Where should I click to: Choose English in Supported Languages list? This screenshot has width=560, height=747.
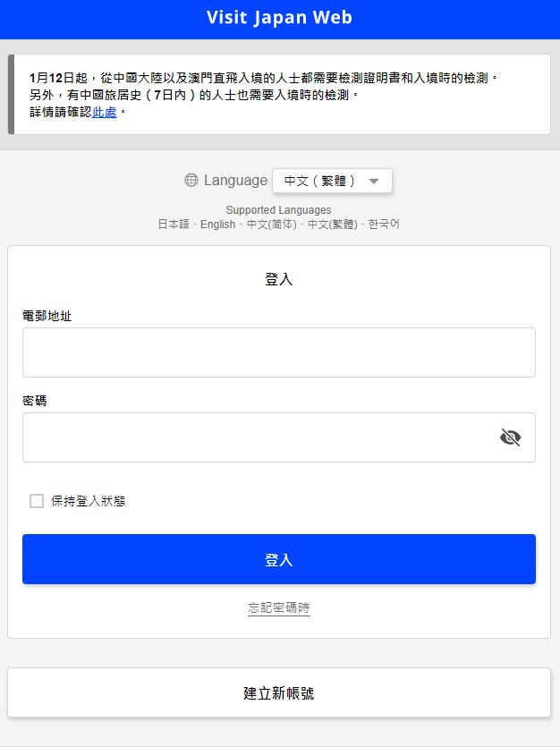(217, 225)
